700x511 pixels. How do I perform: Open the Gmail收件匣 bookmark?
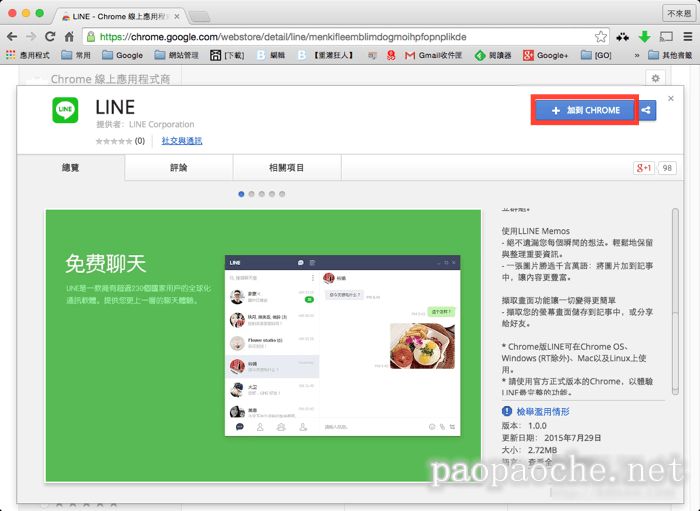(x=433, y=55)
